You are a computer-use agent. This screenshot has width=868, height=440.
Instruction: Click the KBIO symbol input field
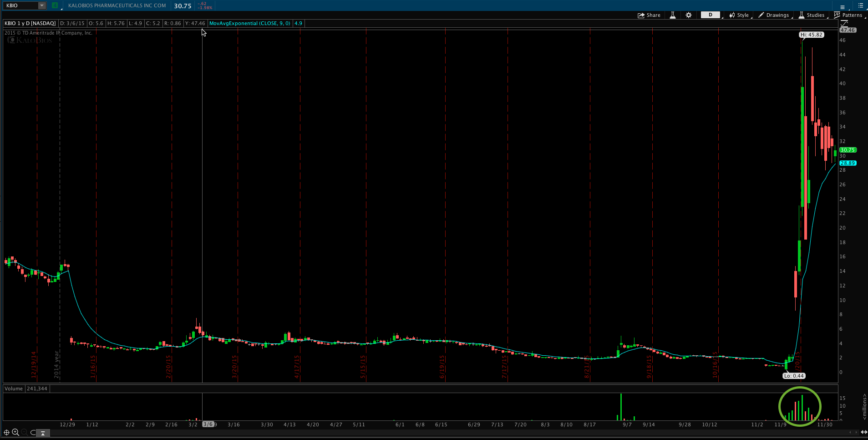[20, 5]
